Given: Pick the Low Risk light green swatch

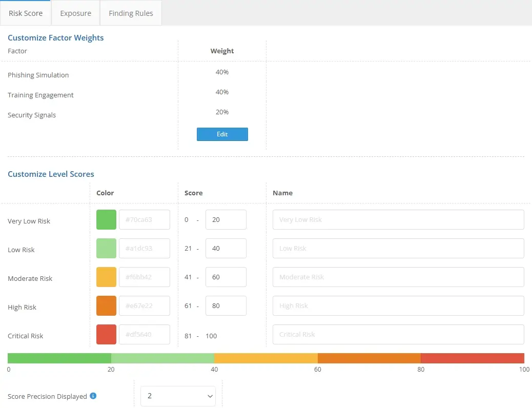Looking at the screenshot, I should coord(106,249).
